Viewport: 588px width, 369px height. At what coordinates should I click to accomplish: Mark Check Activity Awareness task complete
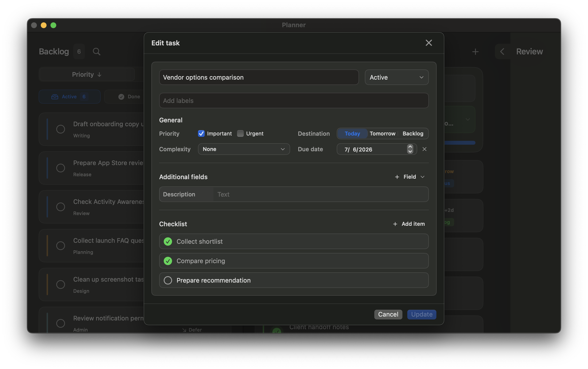(60, 207)
